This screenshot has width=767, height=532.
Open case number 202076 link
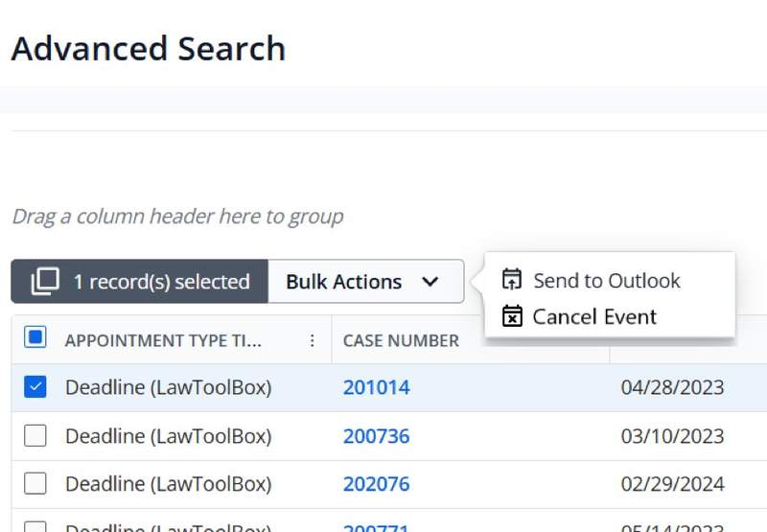tap(376, 484)
